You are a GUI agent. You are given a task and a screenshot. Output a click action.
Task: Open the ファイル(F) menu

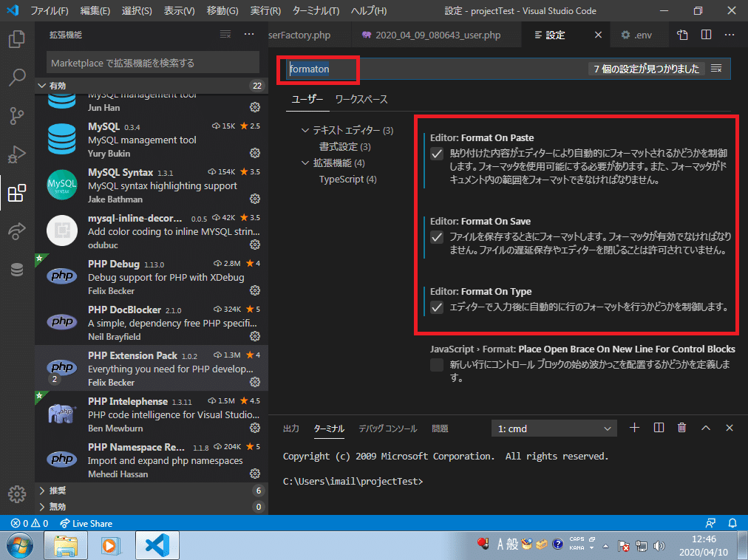(50, 10)
